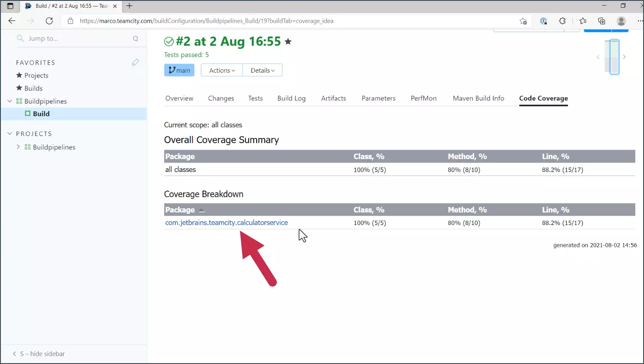Collapse the Buildpipelines favorites tree node

pos(10,101)
